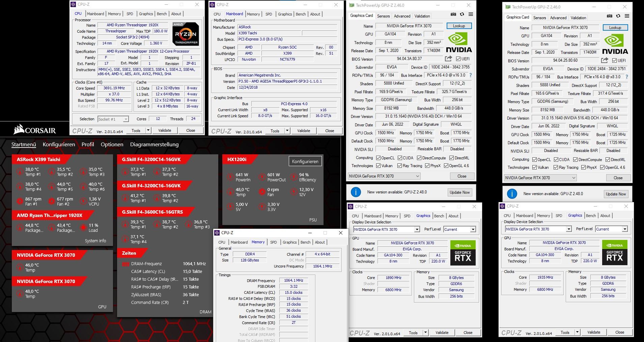Click the BIOS share/export icon in right GPU-Z
Screen dimensions: 644x342
tap(605, 60)
